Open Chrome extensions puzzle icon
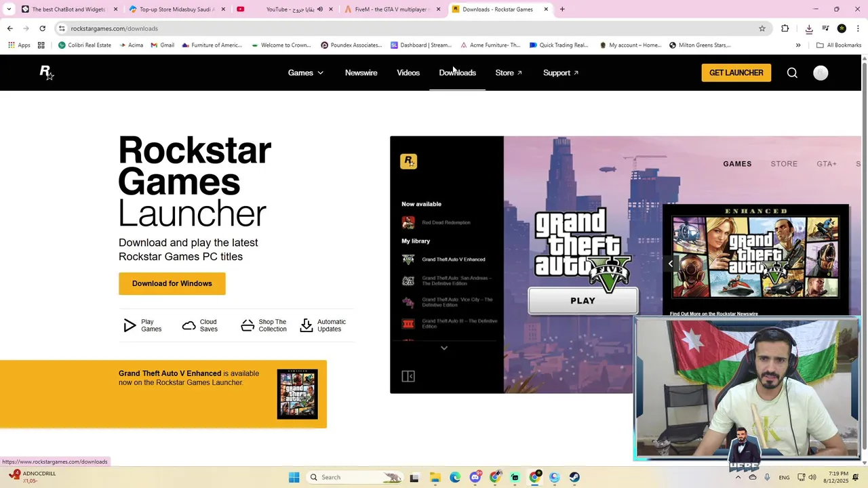 tap(785, 28)
